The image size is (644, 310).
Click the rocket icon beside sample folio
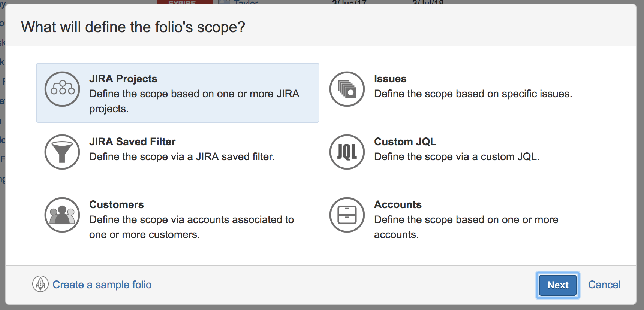40,284
